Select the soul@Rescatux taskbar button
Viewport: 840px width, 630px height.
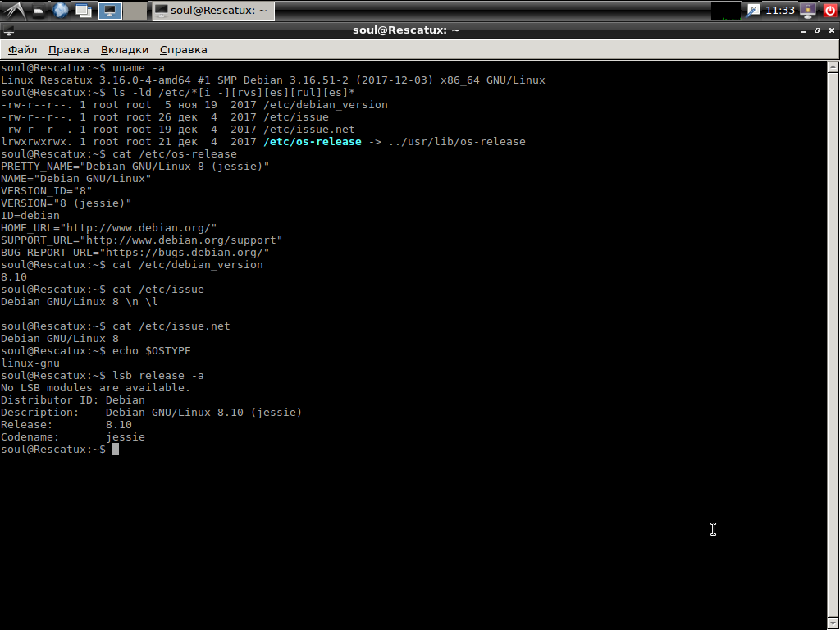(214, 11)
